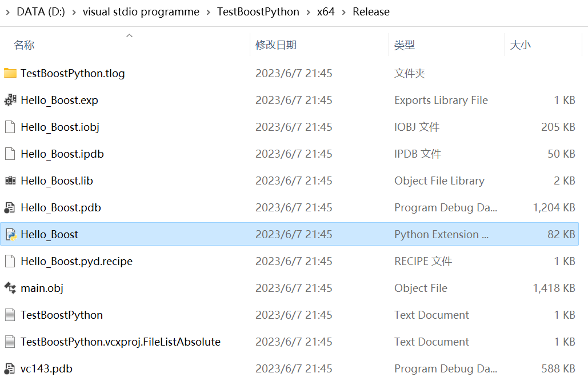The height and width of the screenshot is (381, 588).
Task: Click the TestBoostPython.tlog folder icon
Action: click(10, 73)
